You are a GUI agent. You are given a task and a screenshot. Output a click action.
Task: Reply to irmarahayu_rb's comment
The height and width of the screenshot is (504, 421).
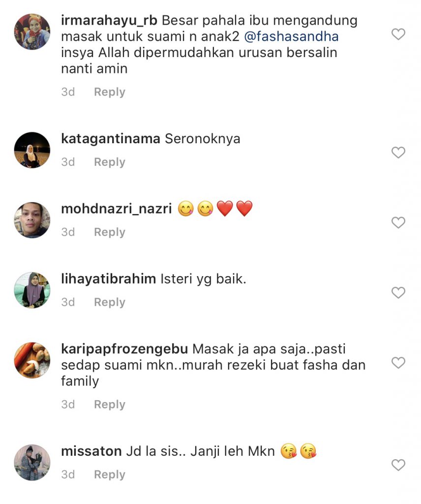(110, 92)
